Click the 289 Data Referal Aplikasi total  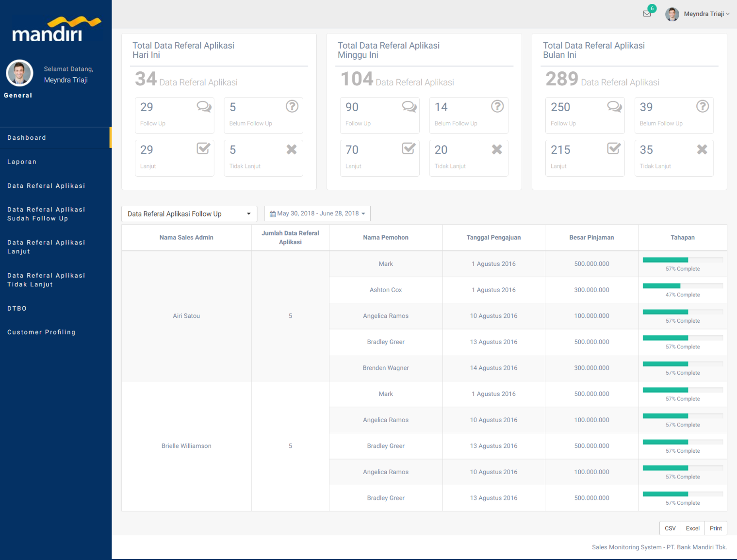click(602, 79)
